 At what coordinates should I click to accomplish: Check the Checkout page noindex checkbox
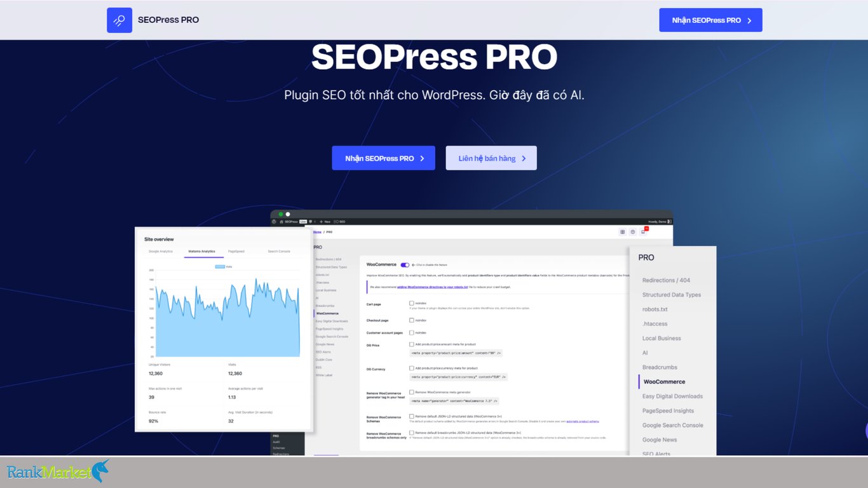[412, 320]
